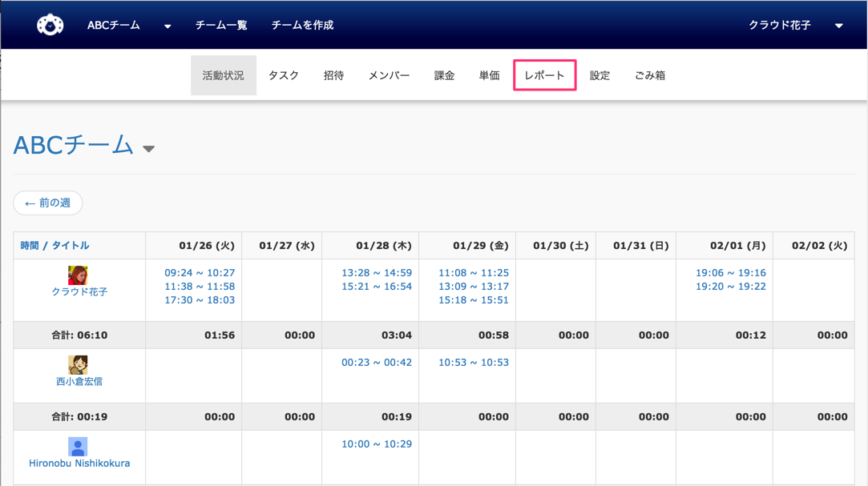Open the 10:00 ~ 10:29 time entry
Screen dimensions: 868x486
click(x=377, y=444)
